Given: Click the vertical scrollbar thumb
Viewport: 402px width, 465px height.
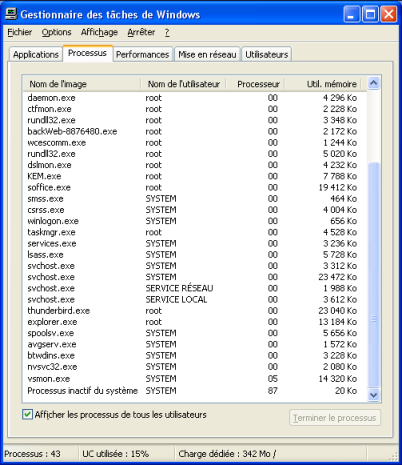Looking at the screenshot, I should coord(374,274).
